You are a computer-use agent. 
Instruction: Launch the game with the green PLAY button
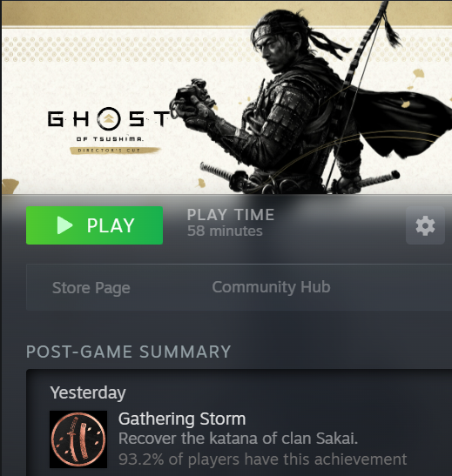pos(94,225)
